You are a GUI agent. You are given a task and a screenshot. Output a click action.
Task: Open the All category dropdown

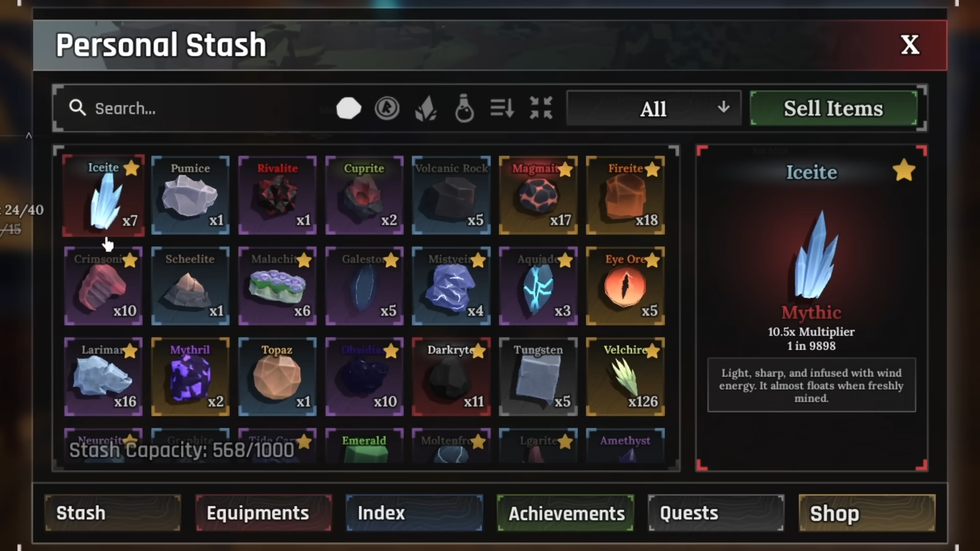[654, 108]
